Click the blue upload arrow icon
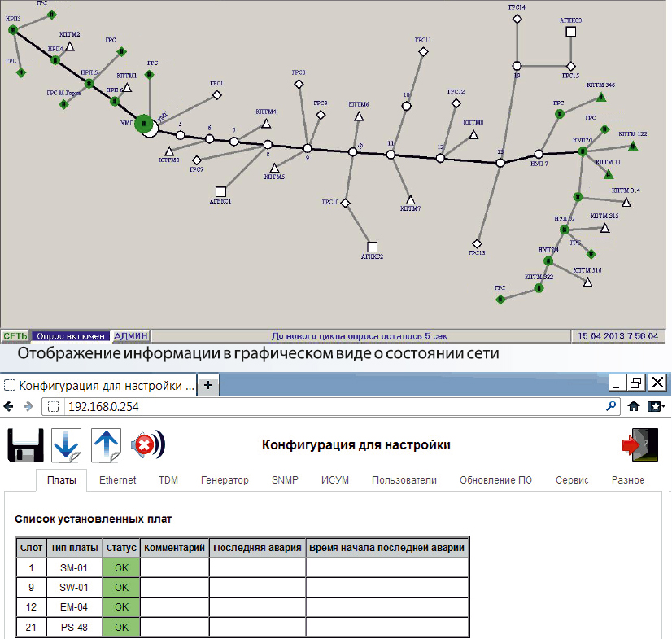Viewport: 672px width, 639px height. pyautogui.click(x=107, y=445)
